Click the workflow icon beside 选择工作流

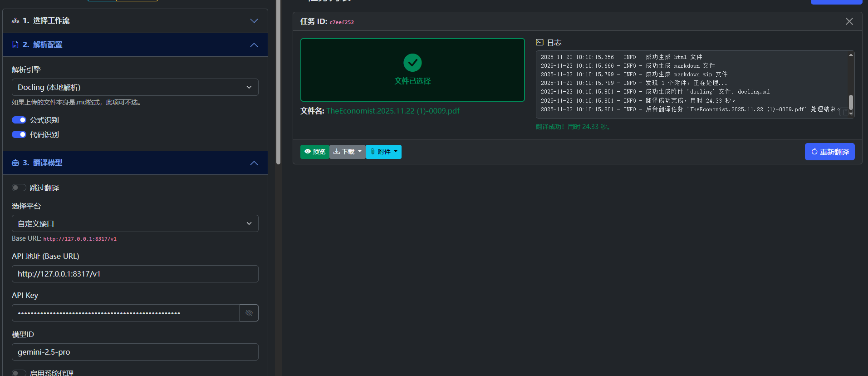tap(15, 21)
